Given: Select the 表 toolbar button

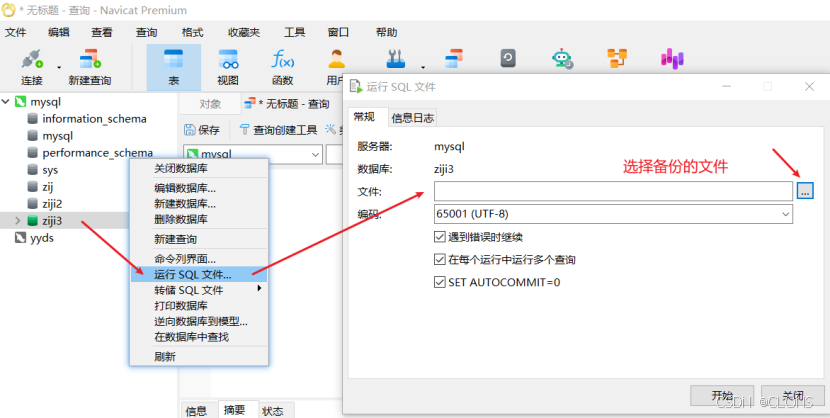Looking at the screenshot, I should point(174,67).
